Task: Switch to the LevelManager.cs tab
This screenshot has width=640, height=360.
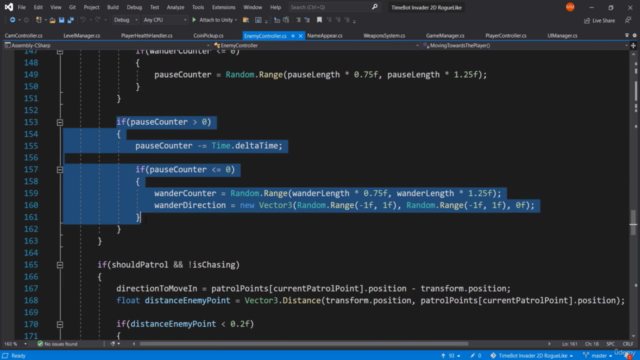Action: pyautogui.click(x=82, y=36)
